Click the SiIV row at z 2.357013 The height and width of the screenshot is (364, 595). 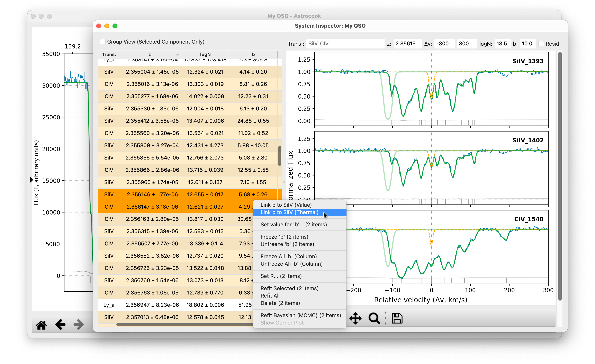(x=175, y=317)
